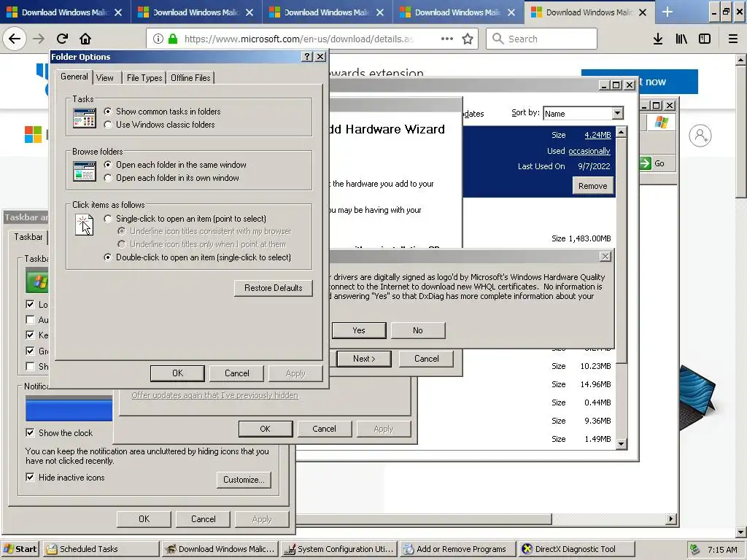Click the Microsoft four-color logo on page

click(33, 134)
